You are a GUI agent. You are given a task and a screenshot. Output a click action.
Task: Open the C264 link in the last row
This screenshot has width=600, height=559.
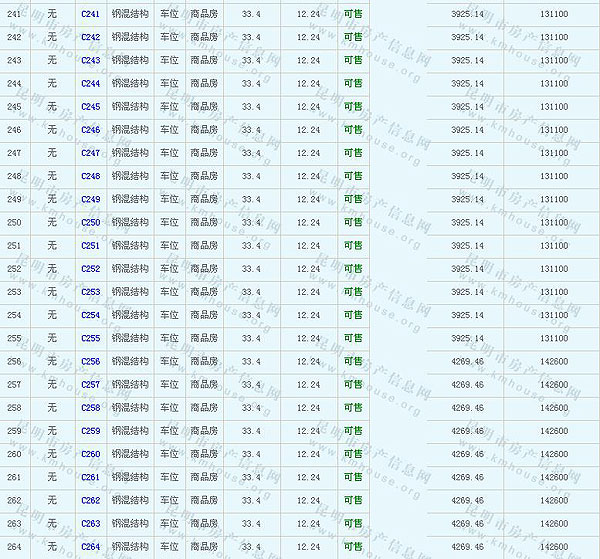click(90, 547)
